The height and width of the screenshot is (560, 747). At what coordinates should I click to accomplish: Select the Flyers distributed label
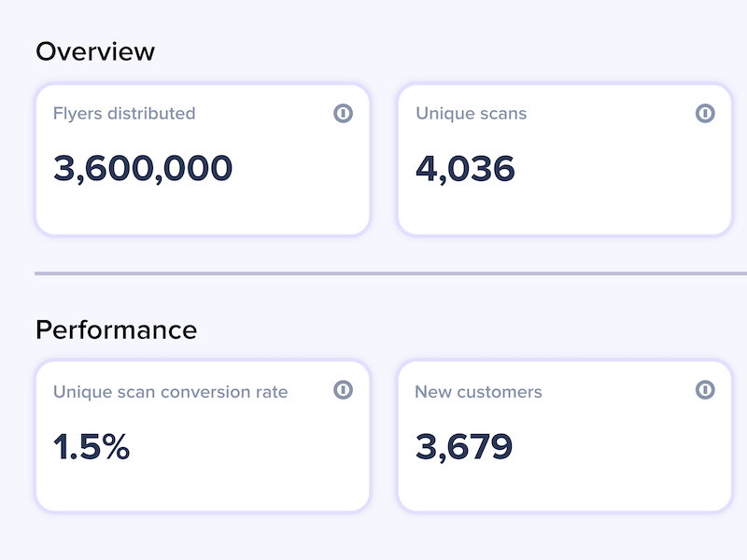pos(124,114)
